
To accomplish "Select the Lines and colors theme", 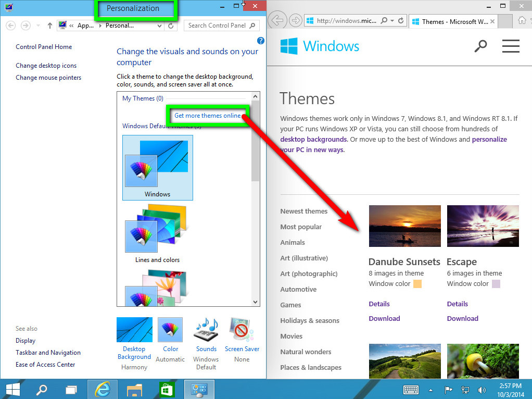I will pyautogui.click(x=157, y=234).
